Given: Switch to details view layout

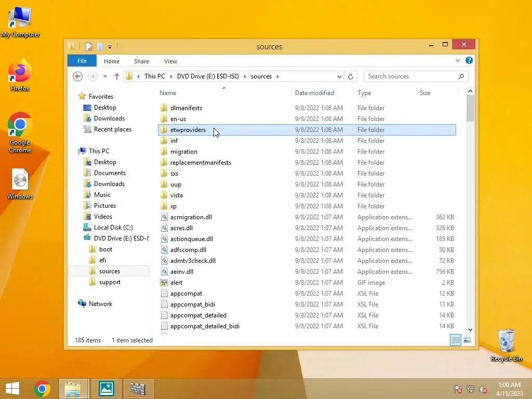Looking at the screenshot, I should [x=455, y=340].
